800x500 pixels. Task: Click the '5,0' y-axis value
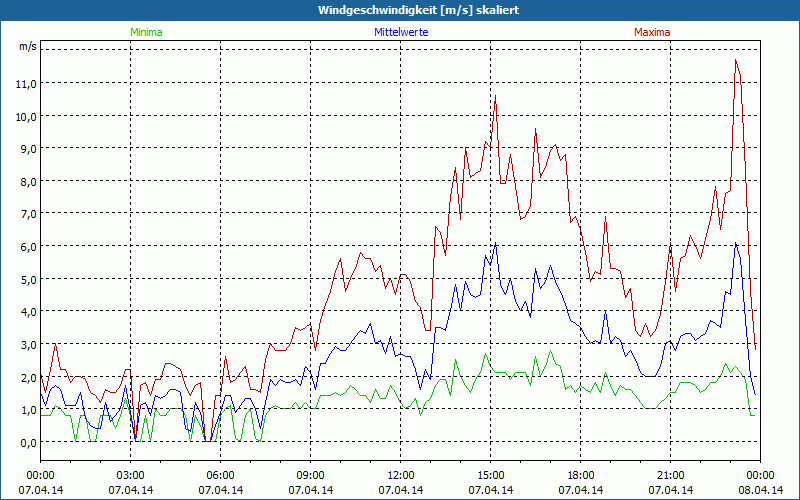point(28,280)
